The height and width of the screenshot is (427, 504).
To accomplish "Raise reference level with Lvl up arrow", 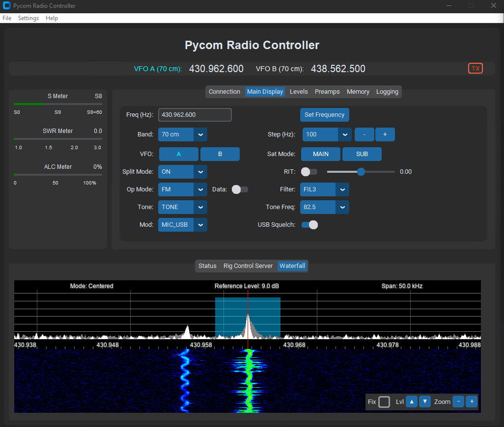I will (x=412, y=401).
